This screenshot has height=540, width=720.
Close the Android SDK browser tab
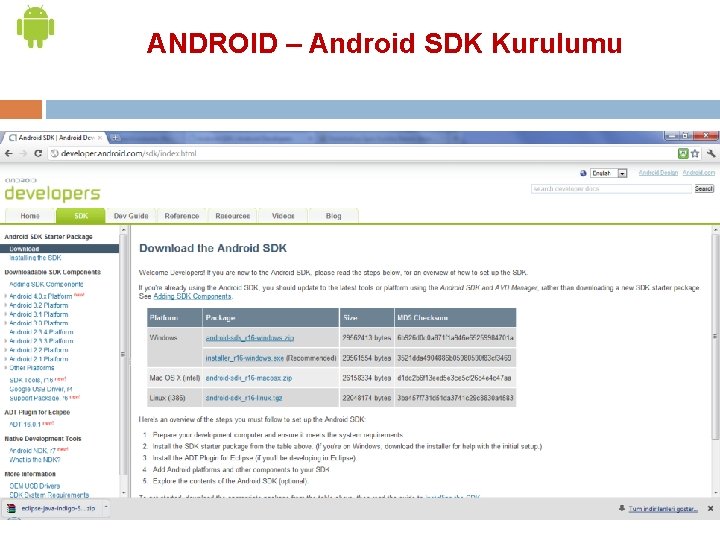tap(100, 137)
